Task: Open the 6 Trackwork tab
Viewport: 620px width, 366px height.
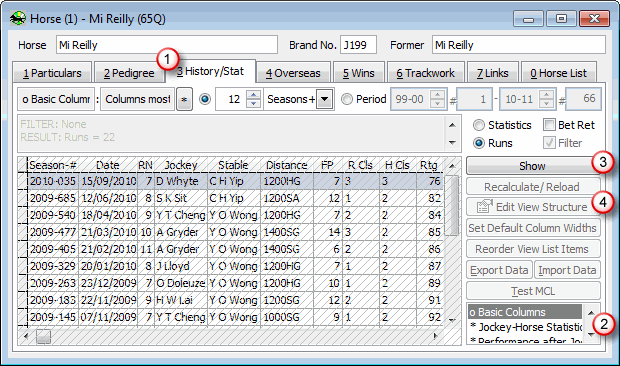Action: tap(425, 73)
